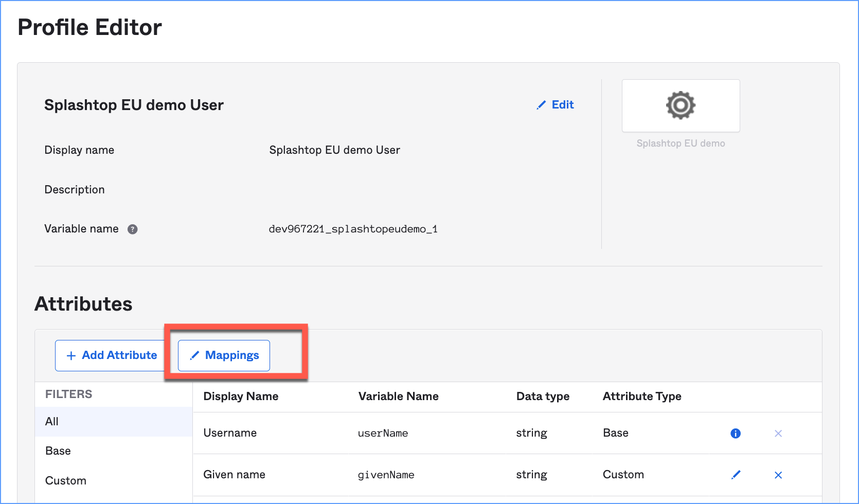The height and width of the screenshot is (504, 859).
Task: Click the disabled remove icon for Username
Action: click(778, 434)
